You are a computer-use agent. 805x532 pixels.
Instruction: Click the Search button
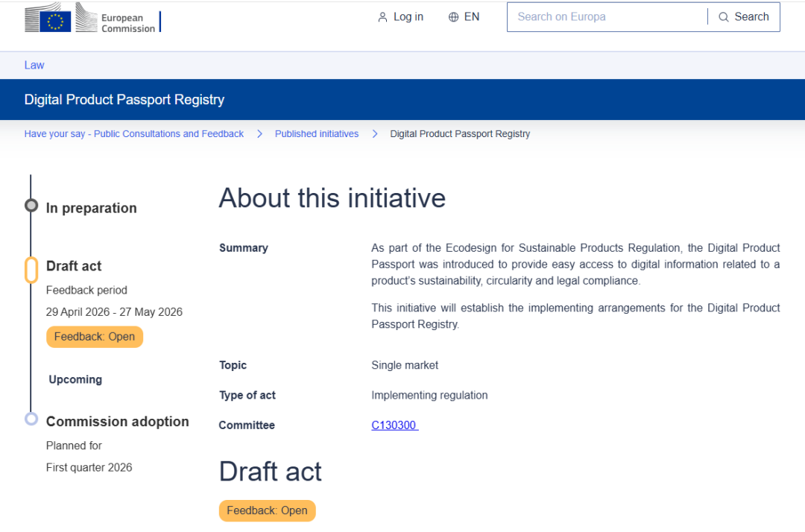tap(744, 17)
